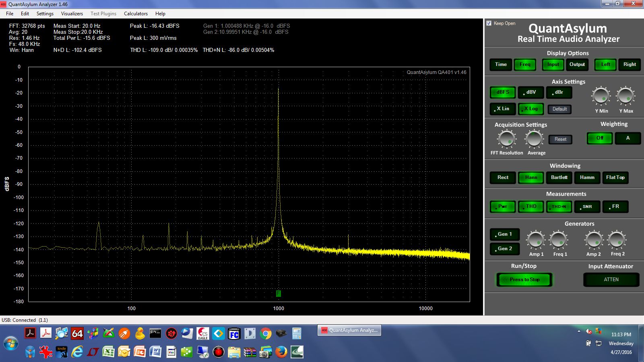Open Excel from the taskbar

[109, 352]
